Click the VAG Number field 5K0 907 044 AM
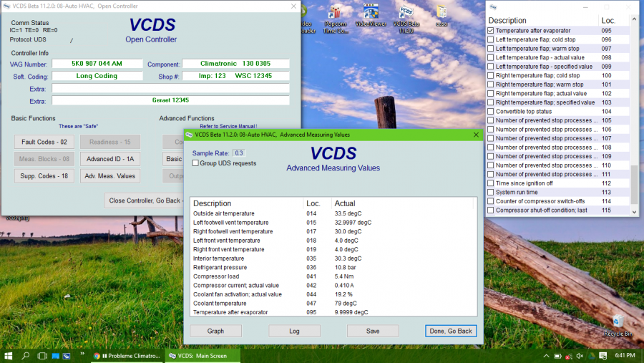 click(x=97, y=64)
